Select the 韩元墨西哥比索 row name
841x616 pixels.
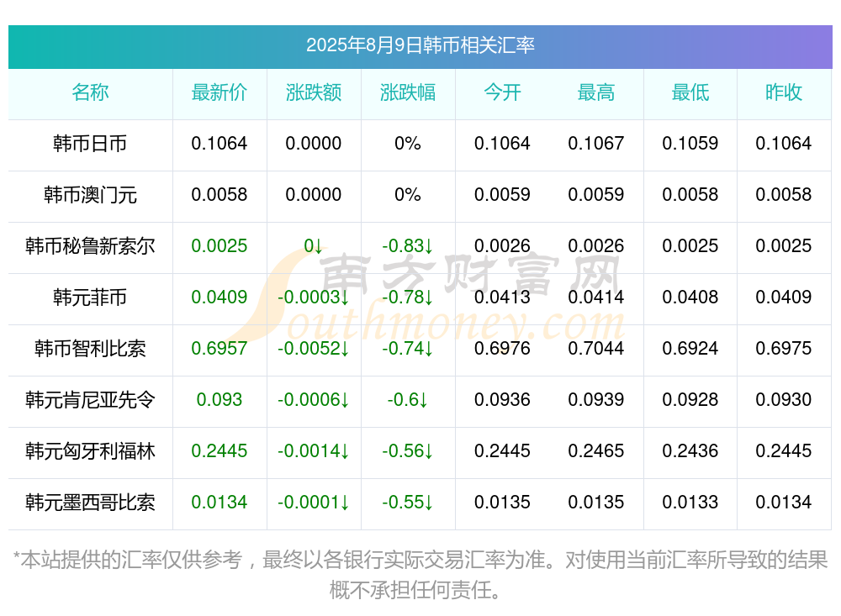(x=90, y=503)
